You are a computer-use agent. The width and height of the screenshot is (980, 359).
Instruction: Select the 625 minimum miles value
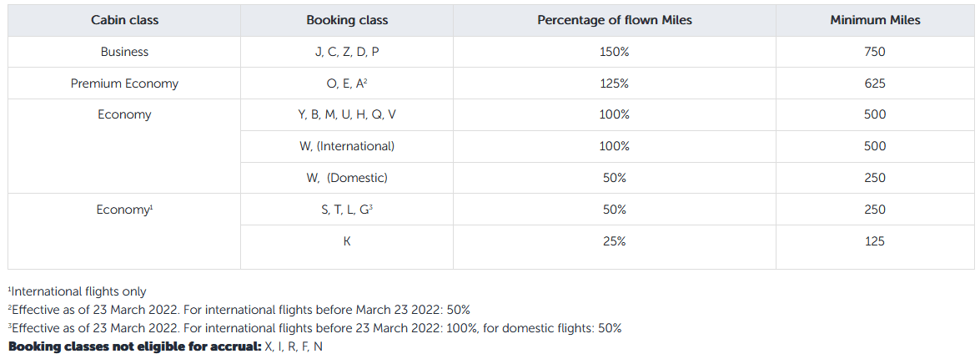[875, 83]
